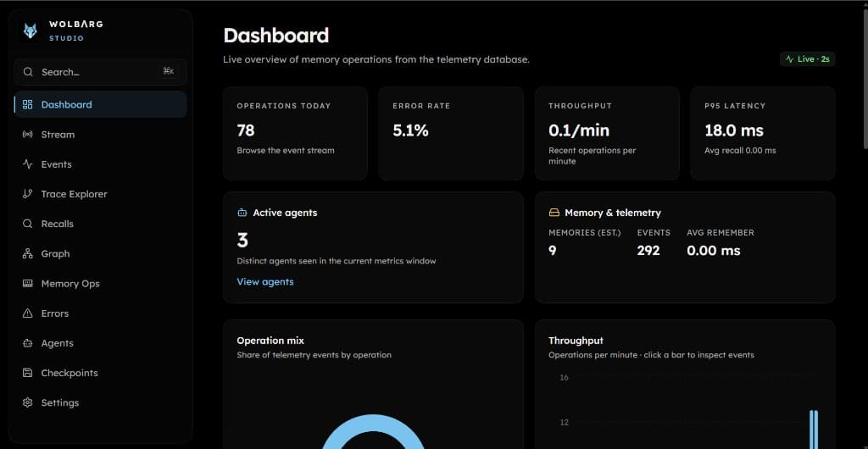Click the ⌘K shortcut hint

point(169,71)
